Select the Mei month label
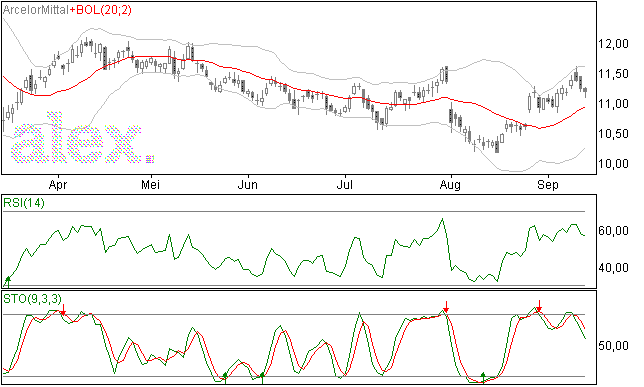This screenshot has height=387, width=644. point(150,185)
